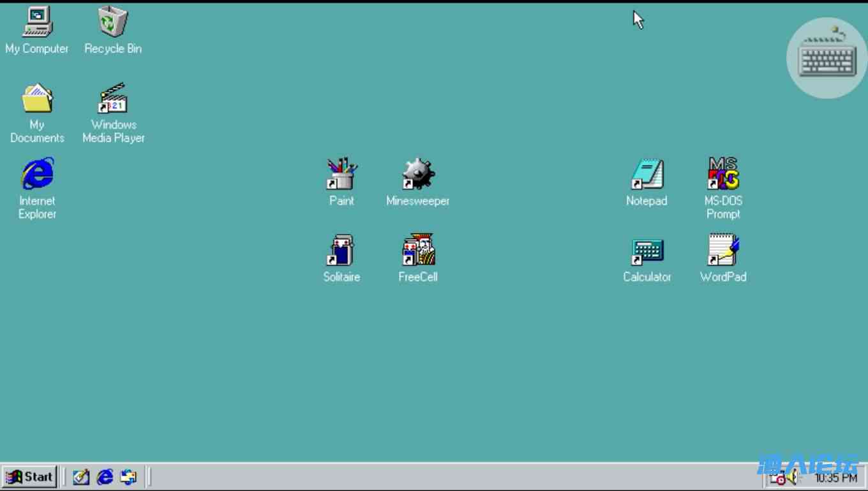Click the My Documents folder icon
Screen dimensions: 868x491
37,99
